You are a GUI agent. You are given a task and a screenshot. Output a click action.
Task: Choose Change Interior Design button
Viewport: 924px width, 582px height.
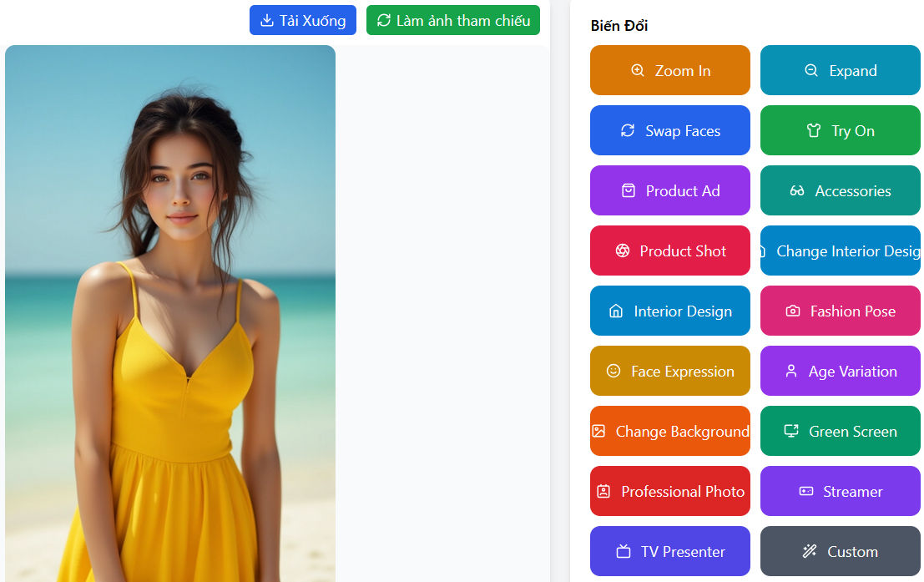[x=841, y=251]
